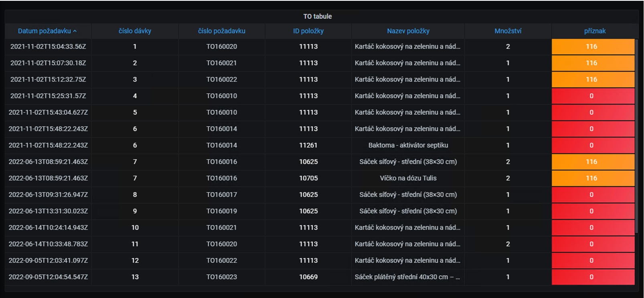Sort by the Množství column header
Screen dimensions: 644x298
click(508, 31)
